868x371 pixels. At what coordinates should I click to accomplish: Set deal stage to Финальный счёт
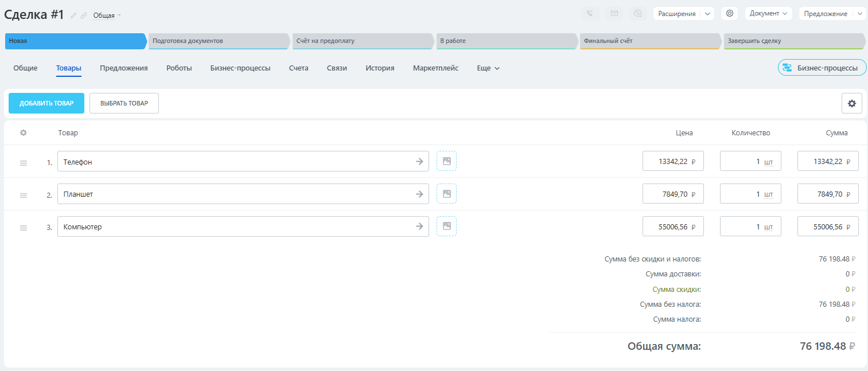click(649, 41)
